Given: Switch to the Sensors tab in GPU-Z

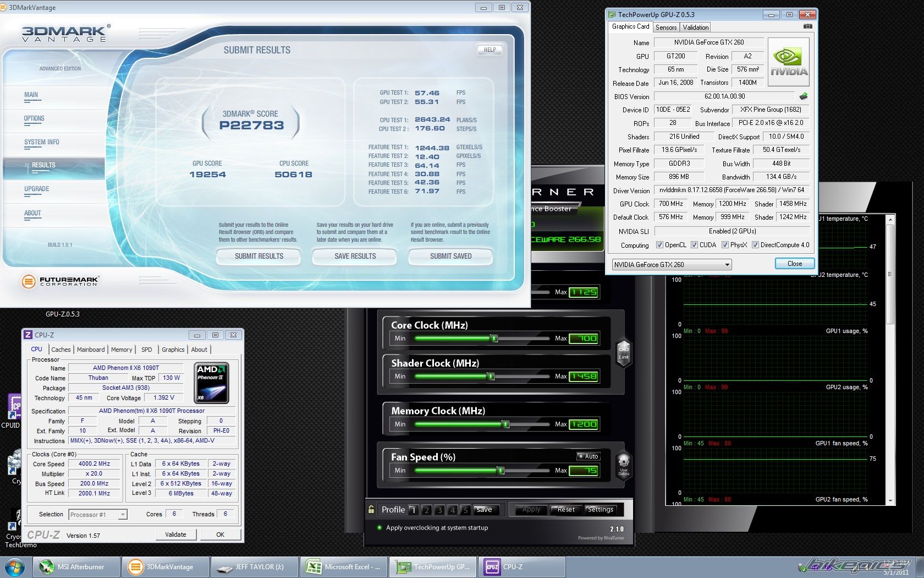Looking at the screenshot, I should 666,28.
